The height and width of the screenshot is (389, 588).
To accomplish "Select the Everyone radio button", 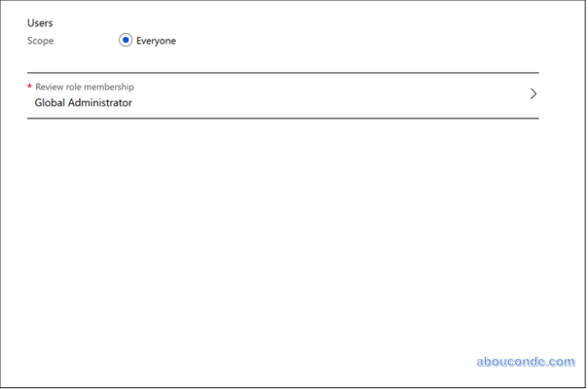I will click(x=125, y=40).
